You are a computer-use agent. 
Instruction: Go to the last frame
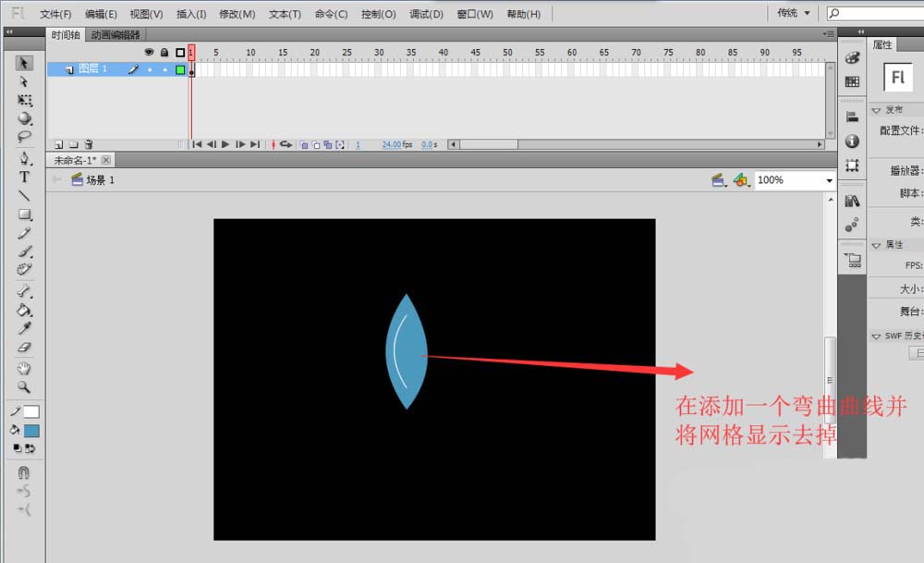tap(255, 144)
